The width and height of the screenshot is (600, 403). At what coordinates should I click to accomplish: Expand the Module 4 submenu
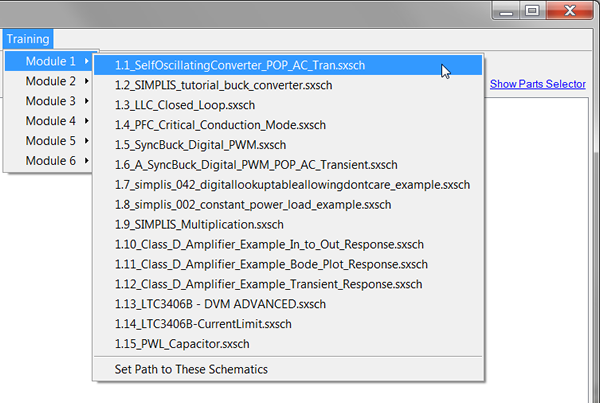coord(48,121)
